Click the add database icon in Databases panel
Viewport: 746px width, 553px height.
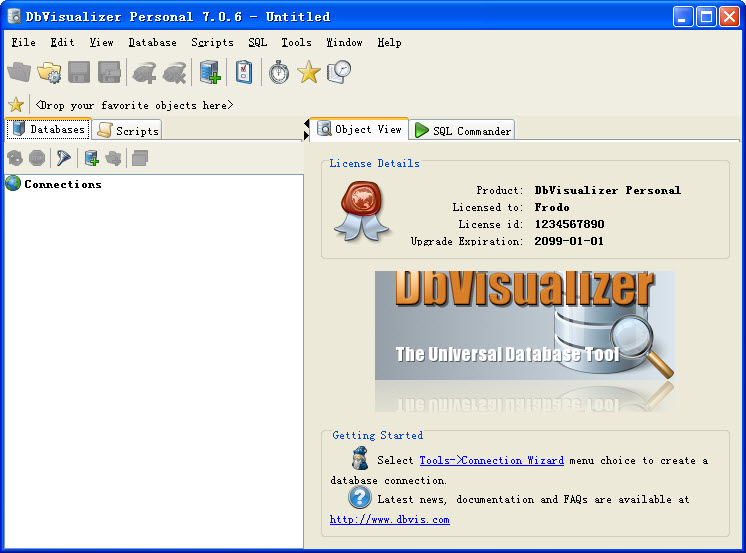tap(91, 158)
